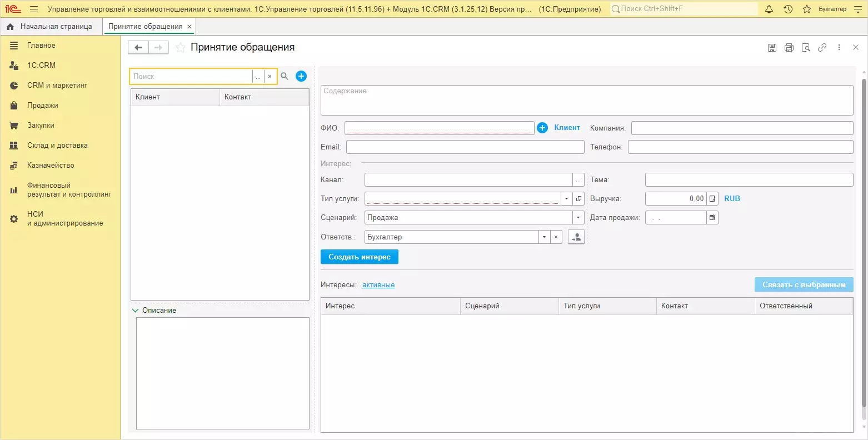Open calendar picker for Дата продажи
Image resolution: width=868 pixels, height=440 pixels.
pyautogui.click(x=712, y=218)
